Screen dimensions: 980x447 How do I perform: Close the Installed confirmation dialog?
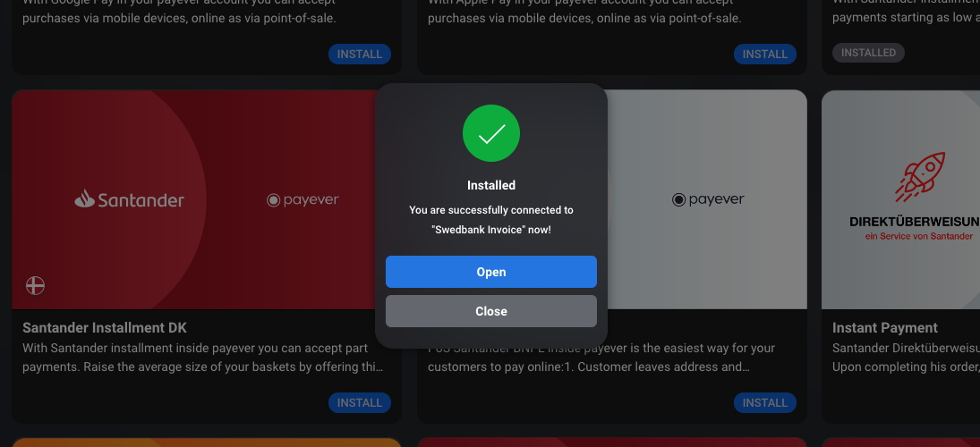[x=491, y=311]
